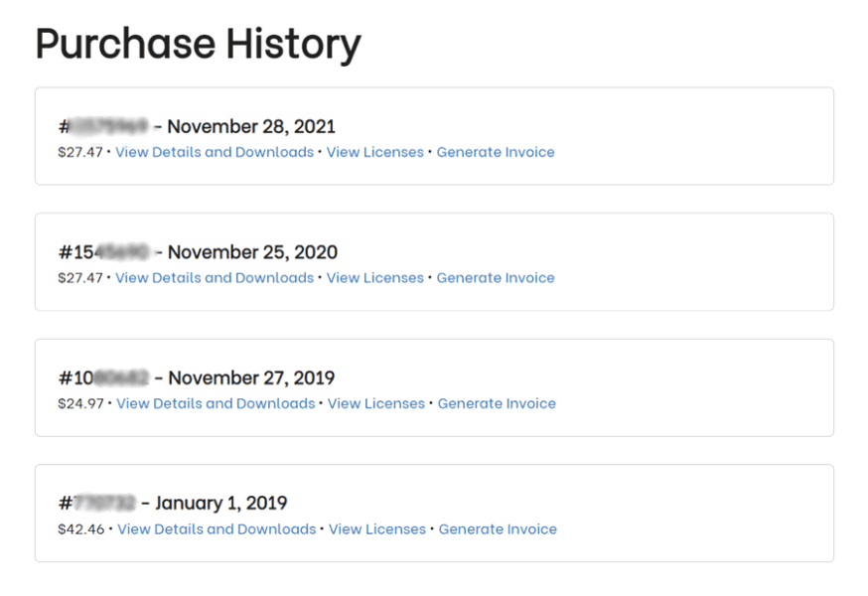Open View Details and Downloads for November 27, 2019 order
Image resolution: width=868 pixels, height=596 pixels.
coord(216,403)
